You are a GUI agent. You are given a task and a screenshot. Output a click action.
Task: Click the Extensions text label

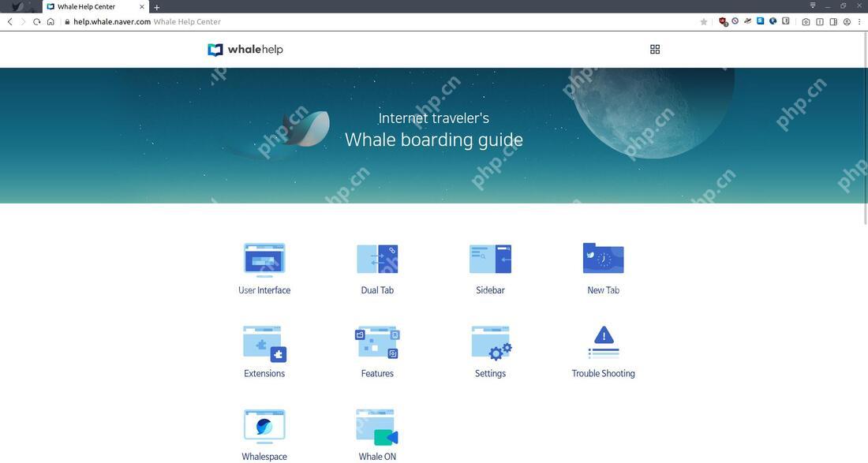(x=264, y=373)
